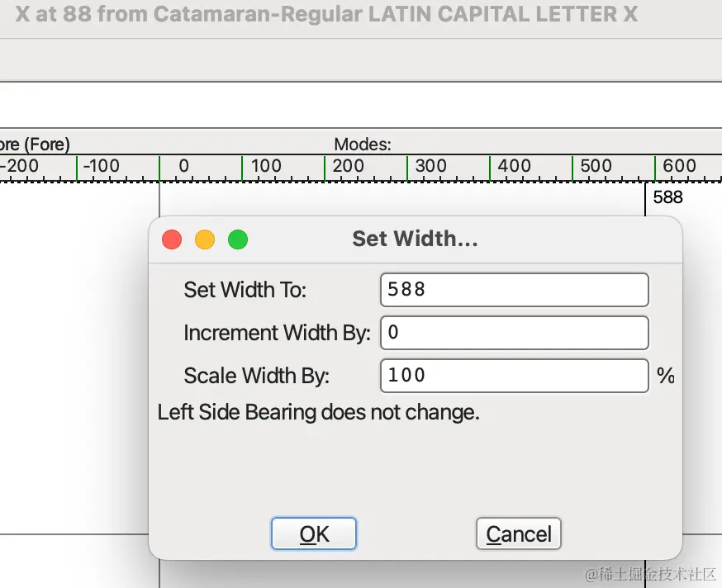Cancel the Set Width dialog

pos(519,534)
